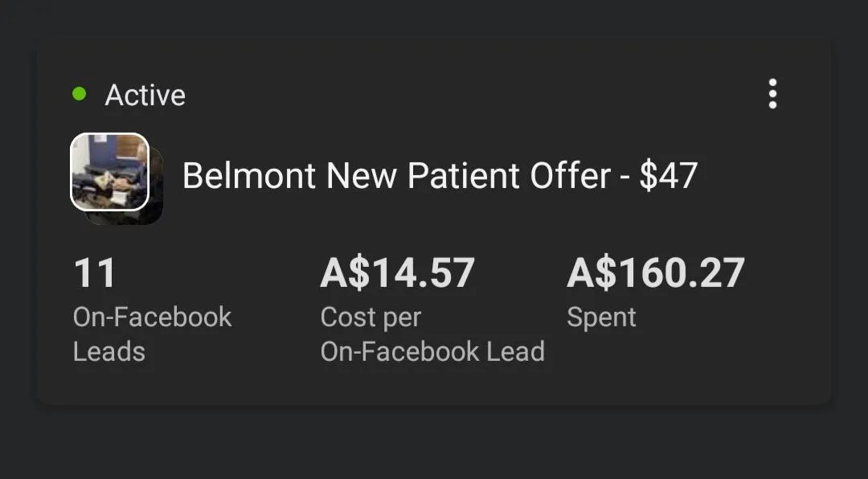Viewport: 868px width, 479px height.
Task: Click the A$14.57 cost value
Action: (x=397, y=273)
